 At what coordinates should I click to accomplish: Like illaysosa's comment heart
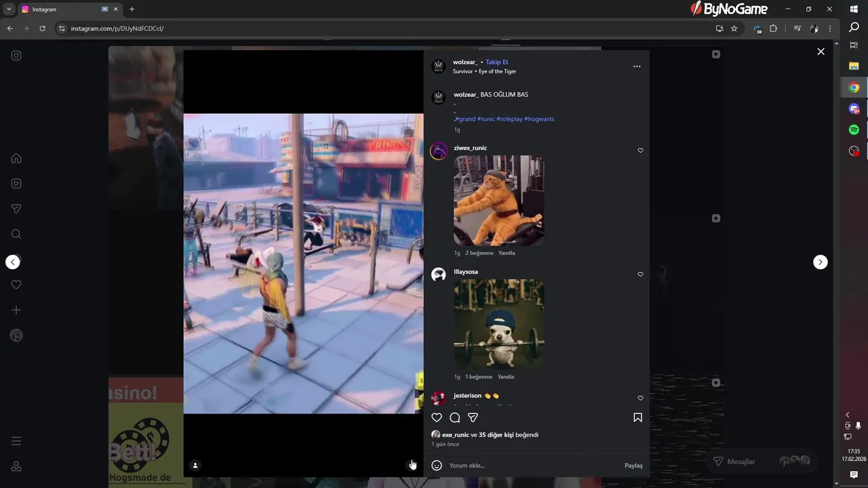[640, 274]
